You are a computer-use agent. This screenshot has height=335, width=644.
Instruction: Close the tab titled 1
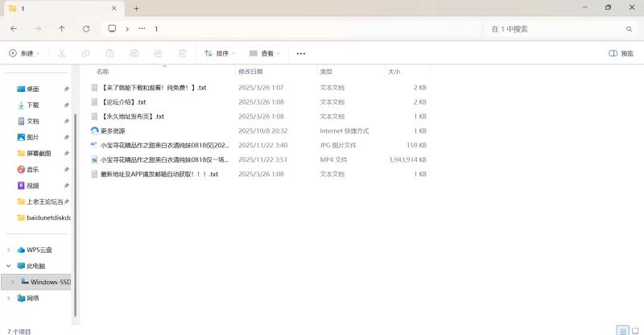click(114, 8)
